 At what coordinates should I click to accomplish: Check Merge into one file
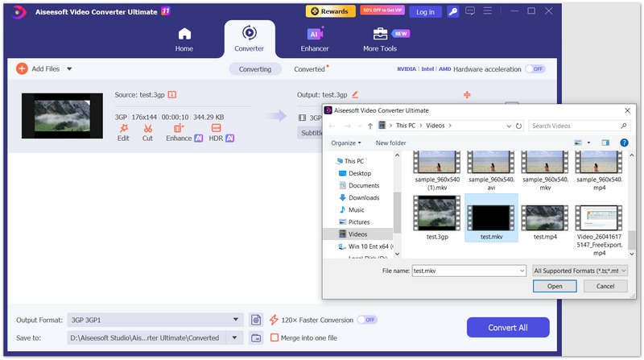pyautogui.click(x=275, y=337)
